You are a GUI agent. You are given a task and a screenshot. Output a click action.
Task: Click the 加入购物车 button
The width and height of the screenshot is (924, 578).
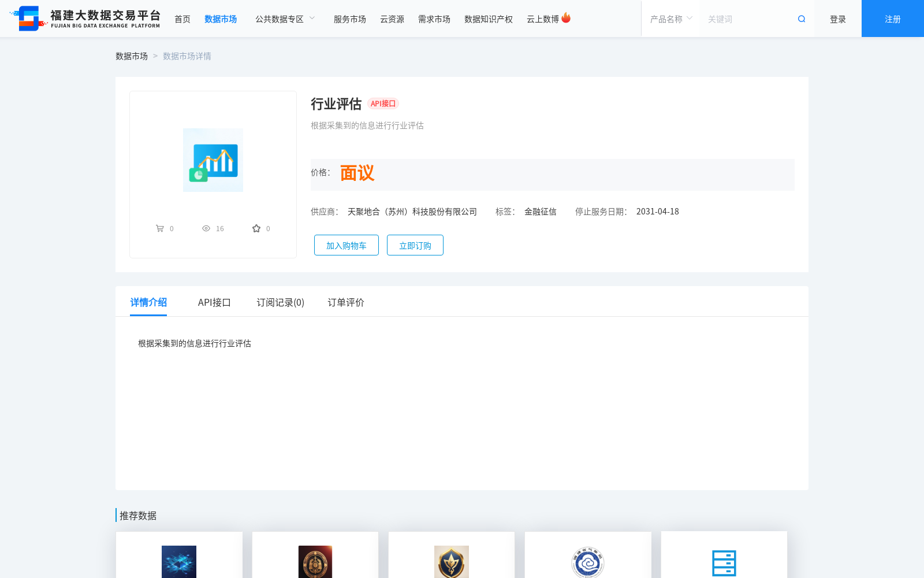(x=346, y=245)
